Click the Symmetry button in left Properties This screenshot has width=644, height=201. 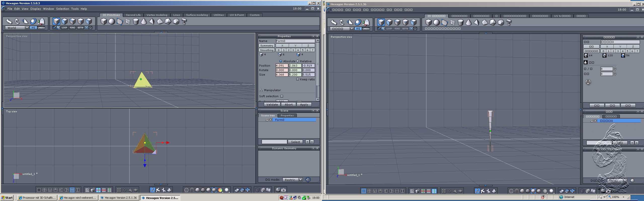(267, 45)
